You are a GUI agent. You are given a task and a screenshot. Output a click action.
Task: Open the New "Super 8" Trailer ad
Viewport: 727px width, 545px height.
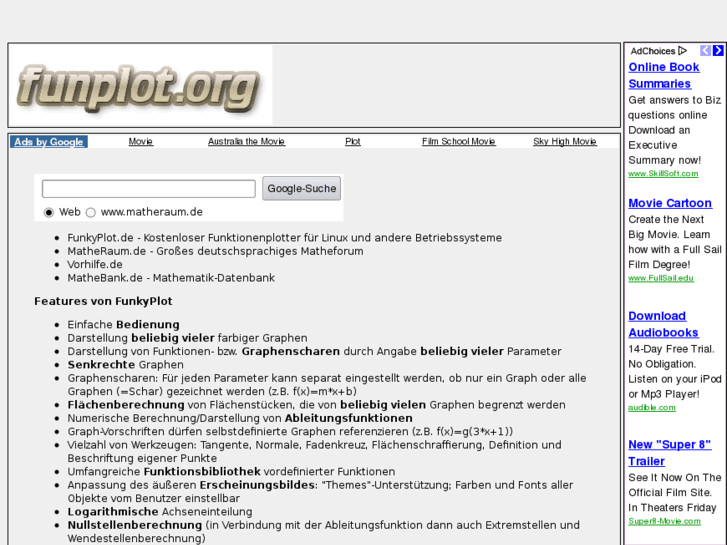point(670,453)
